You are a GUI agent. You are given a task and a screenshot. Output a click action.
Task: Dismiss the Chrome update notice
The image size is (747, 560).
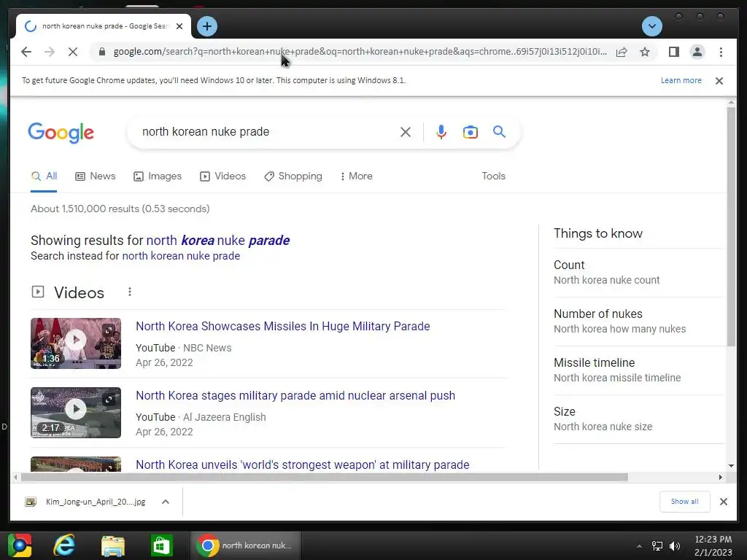(719, 81)
